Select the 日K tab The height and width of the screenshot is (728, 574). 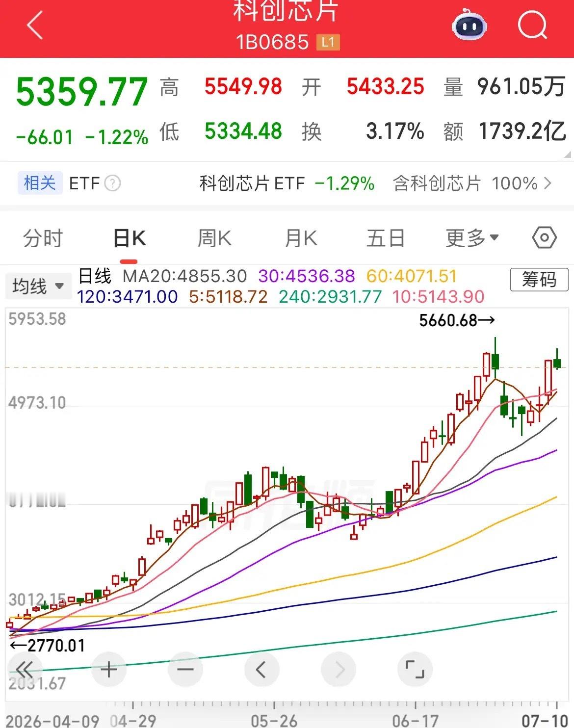pos(130,238)
